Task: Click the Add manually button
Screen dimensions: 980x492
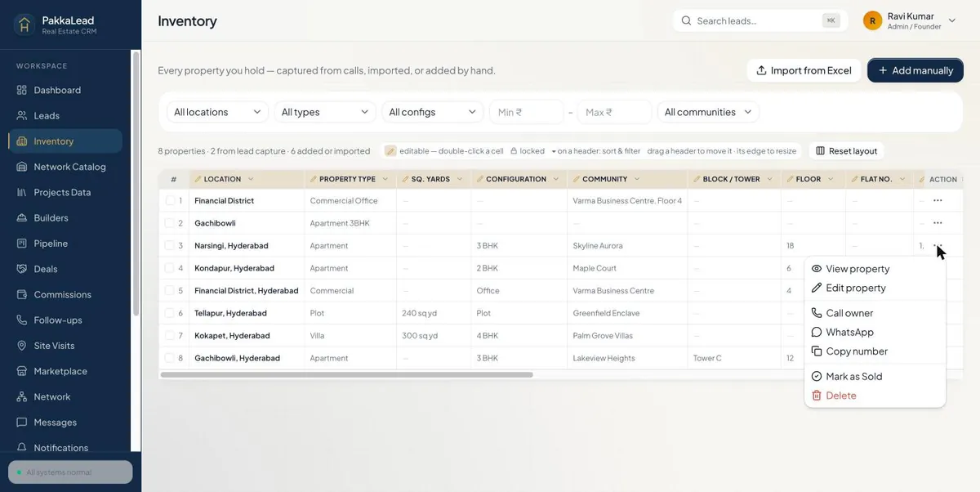Action: pos(915,70)
